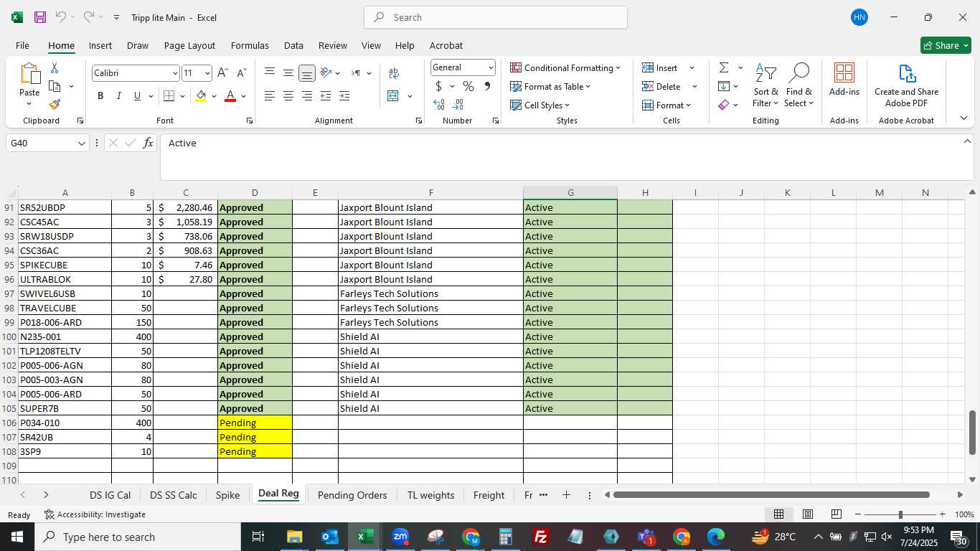The height and width of the screenshot is (551, 980).
Task: Open Outlook from the taskbar
Action: 330,537
